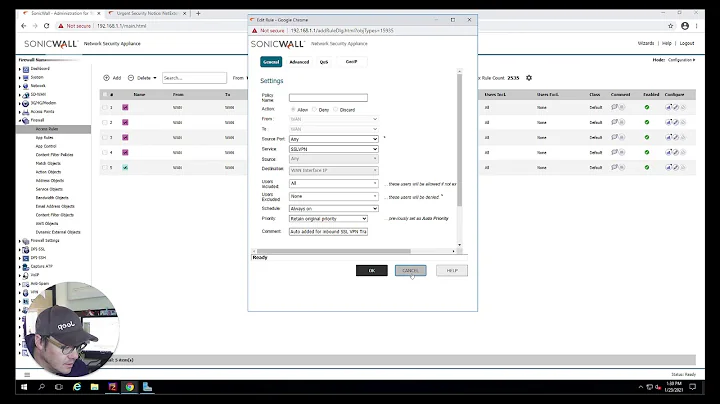Switch to the Advanced tab in Edit Rule
The image size is (720, 404).
pos(299,62)
